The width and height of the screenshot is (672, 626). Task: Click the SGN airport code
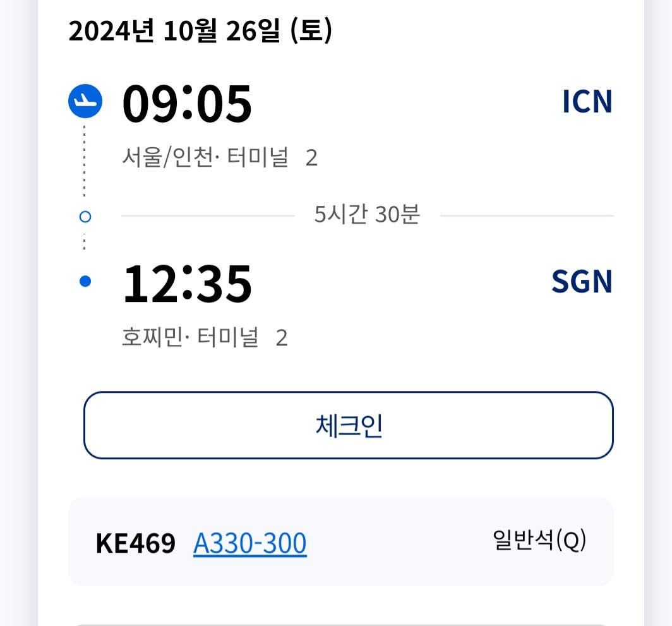(x=582, y=282)
